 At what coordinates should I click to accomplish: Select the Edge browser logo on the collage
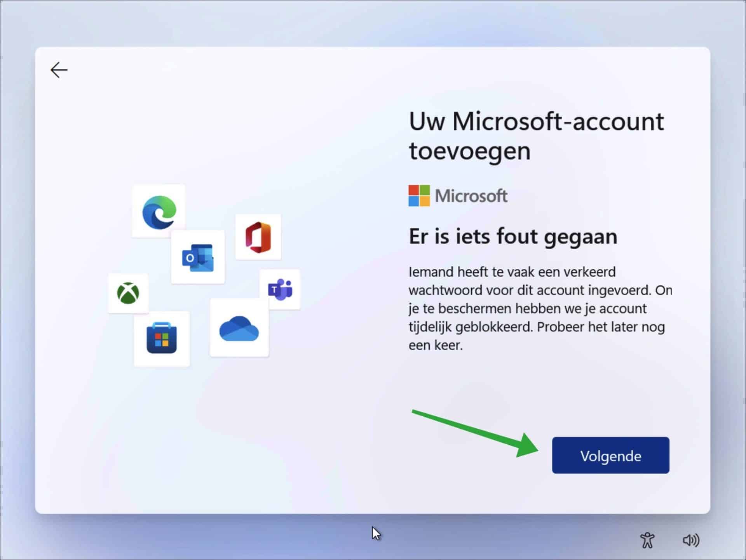[x=159, y=210]
